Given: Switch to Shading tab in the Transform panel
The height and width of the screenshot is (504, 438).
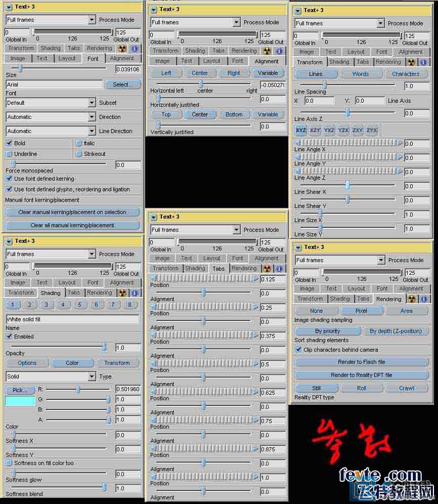Looking at the screenshot, I should click(339, 62).
